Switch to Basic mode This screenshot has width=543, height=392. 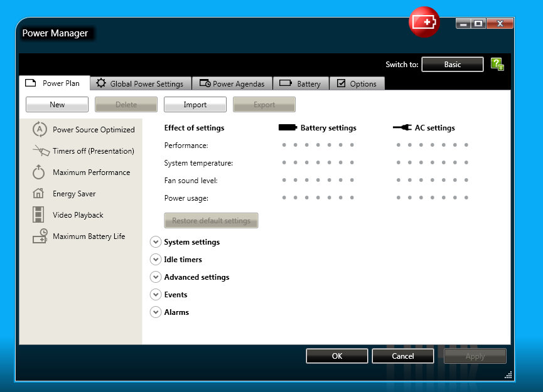[453, 65]
